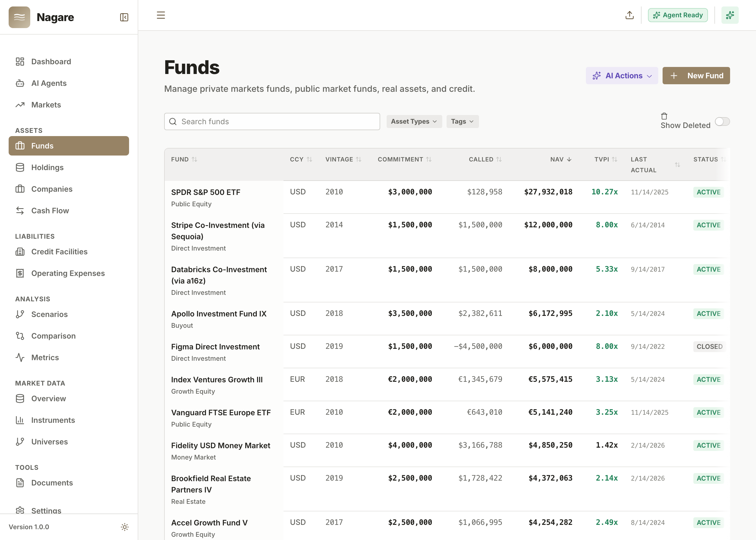Open Scenarios analysis page
The image size is (756, 540).
[69, 314]
